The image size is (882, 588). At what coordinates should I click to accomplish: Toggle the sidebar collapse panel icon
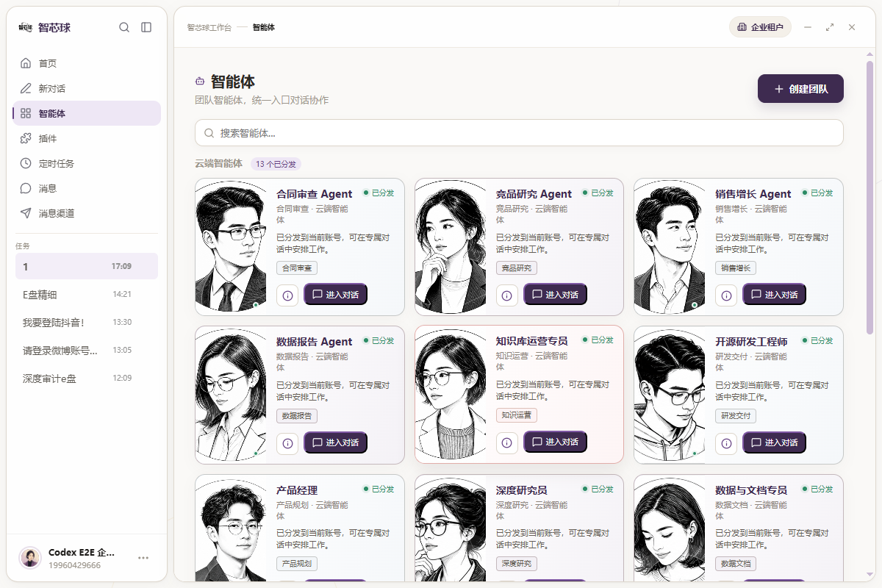tap(146, 27)
